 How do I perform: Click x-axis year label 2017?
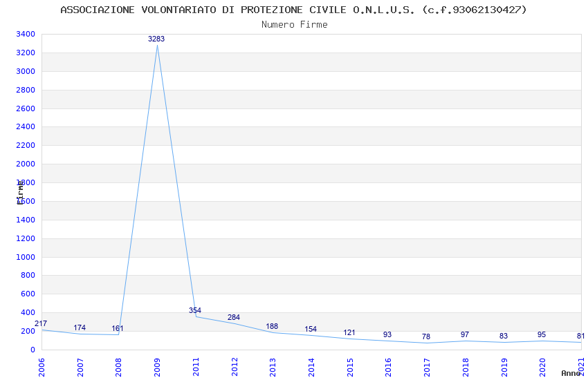point(427,368)
